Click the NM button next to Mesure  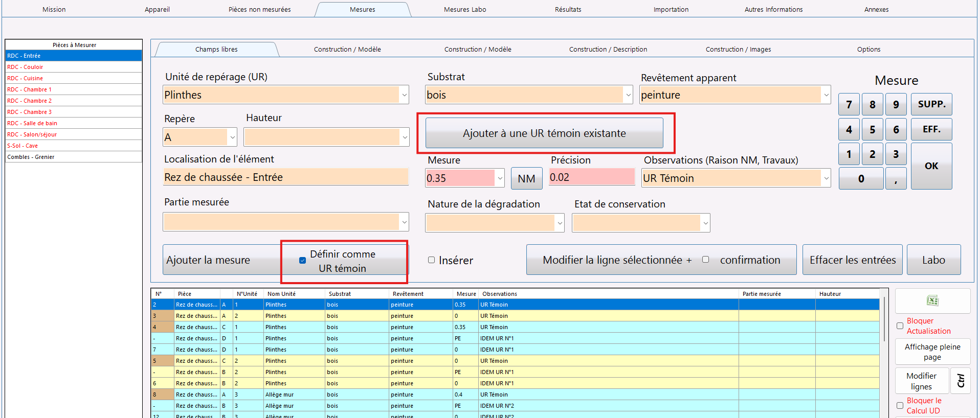[526, 178]
